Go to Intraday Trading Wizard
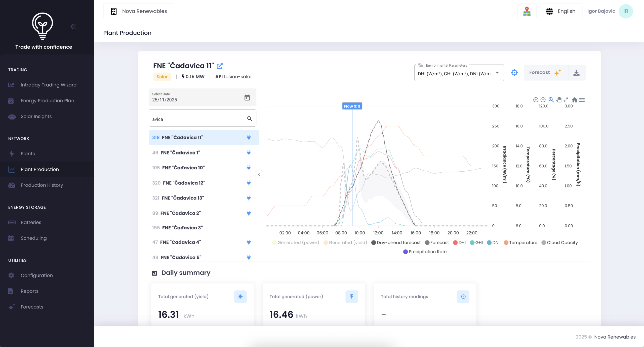The height and width of the screenshot is (347, 644). [49, 85]
